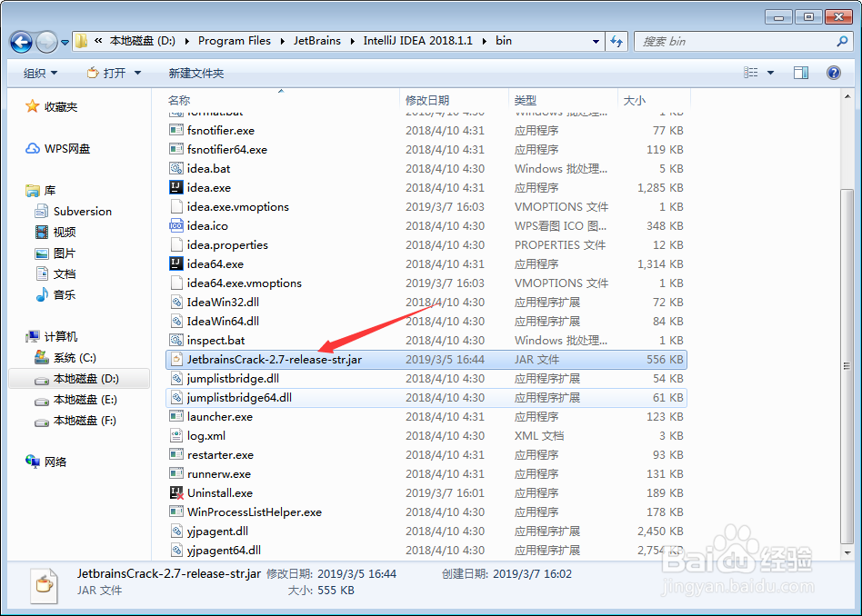Viewport: 862px width, 616px height.
Task: Open WPS网盘 in the sidebar
Action: click(57, 148)
